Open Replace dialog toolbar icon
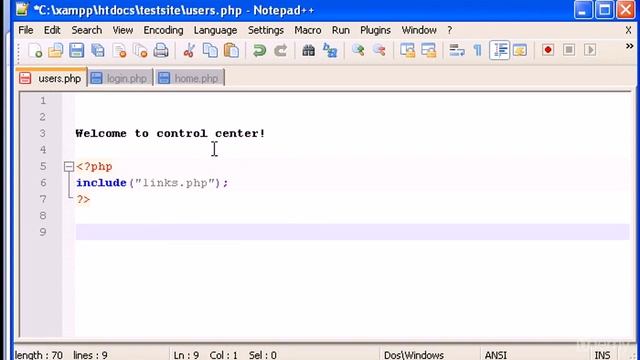 pos(330,51)
